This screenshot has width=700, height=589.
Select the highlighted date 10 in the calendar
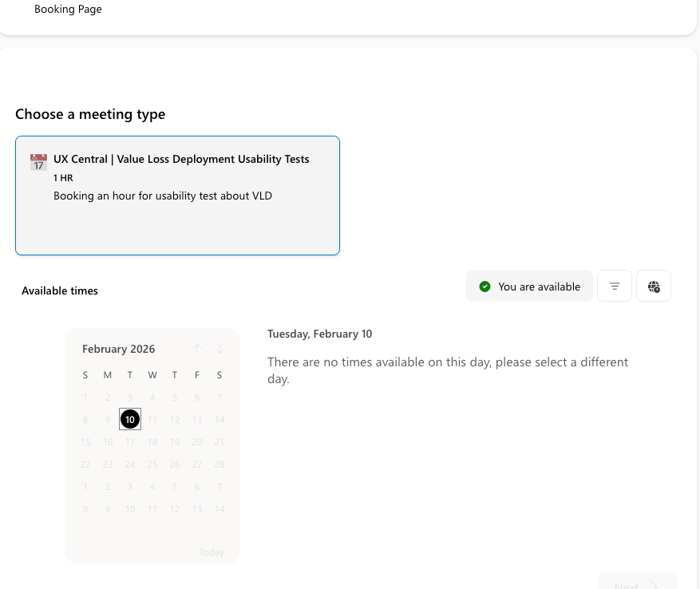tap(130, 419)
